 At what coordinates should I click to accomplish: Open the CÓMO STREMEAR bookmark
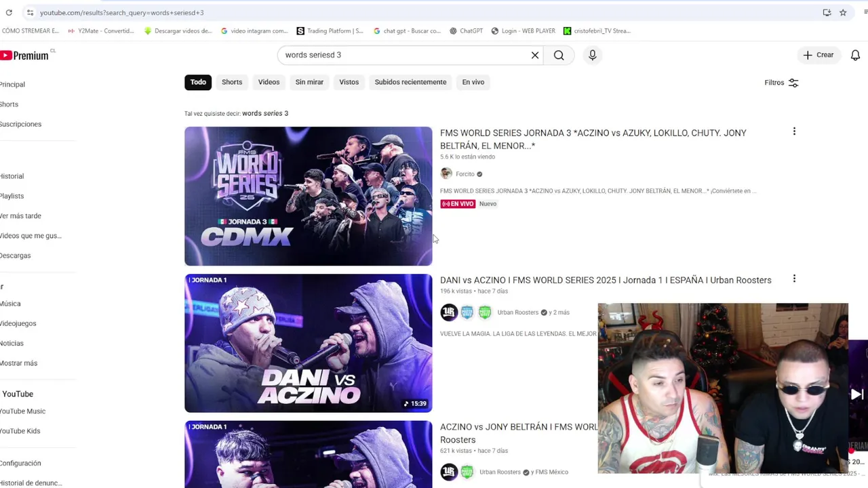coord(30,31)
